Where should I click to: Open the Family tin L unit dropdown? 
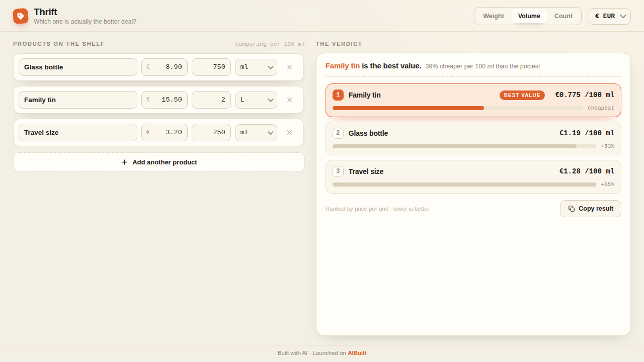pos(256,100)
